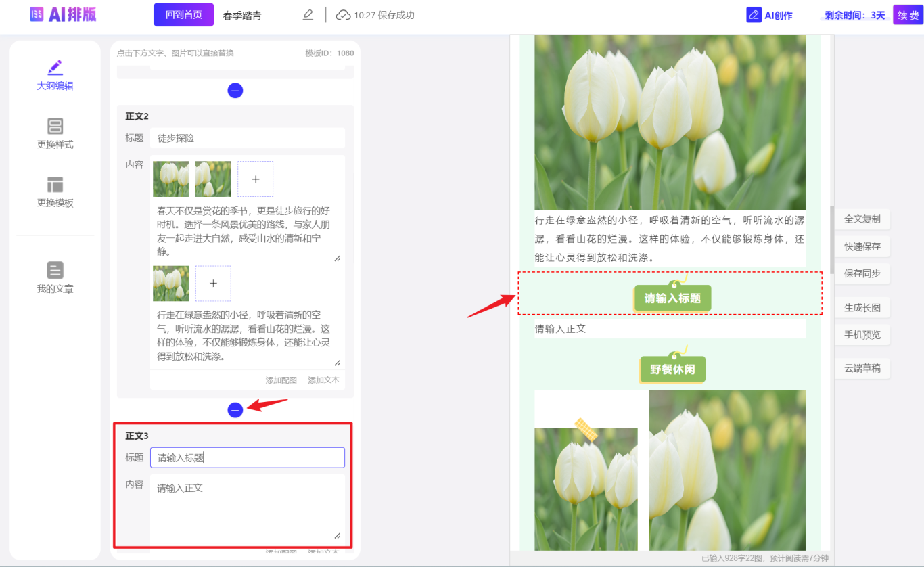The image size is (924, 567).
Task: Select 大纲编辑 in the left sidebar
Action: tap(55, 75)
